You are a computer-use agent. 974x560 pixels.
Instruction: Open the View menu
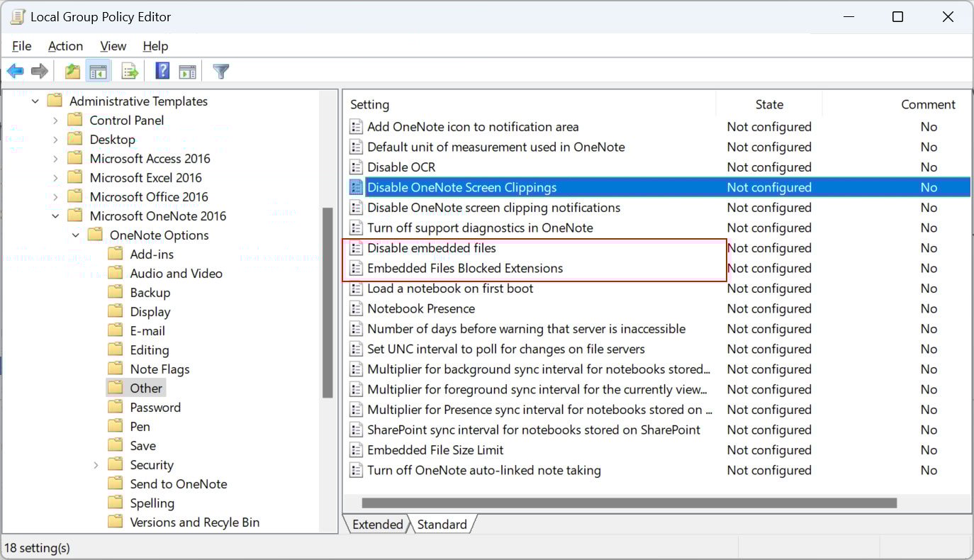[x=113, y=46]
